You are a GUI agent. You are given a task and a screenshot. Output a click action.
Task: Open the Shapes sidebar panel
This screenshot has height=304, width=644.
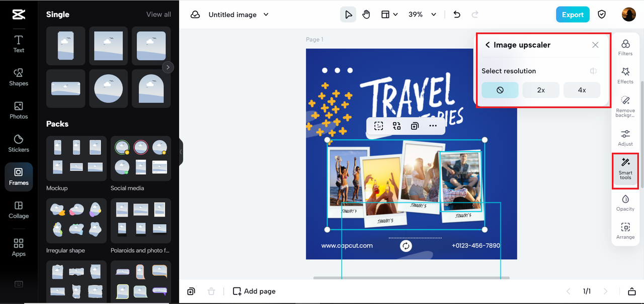coord(19,77)
